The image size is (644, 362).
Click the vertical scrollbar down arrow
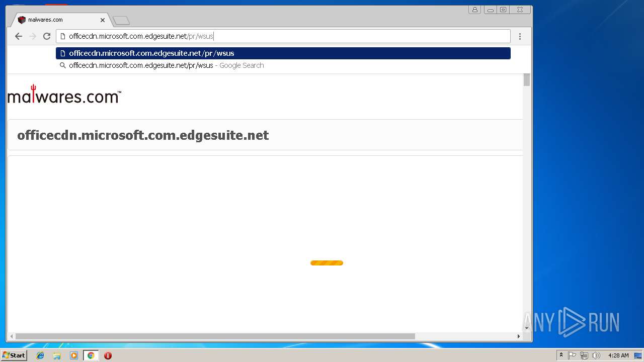pyautogui.click(x=527, y=328)
